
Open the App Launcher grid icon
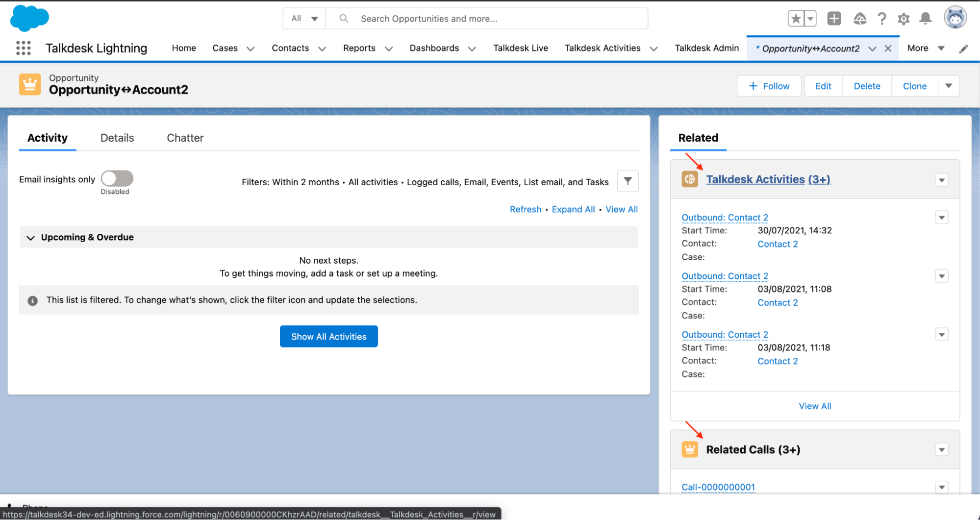coord(23,48)
